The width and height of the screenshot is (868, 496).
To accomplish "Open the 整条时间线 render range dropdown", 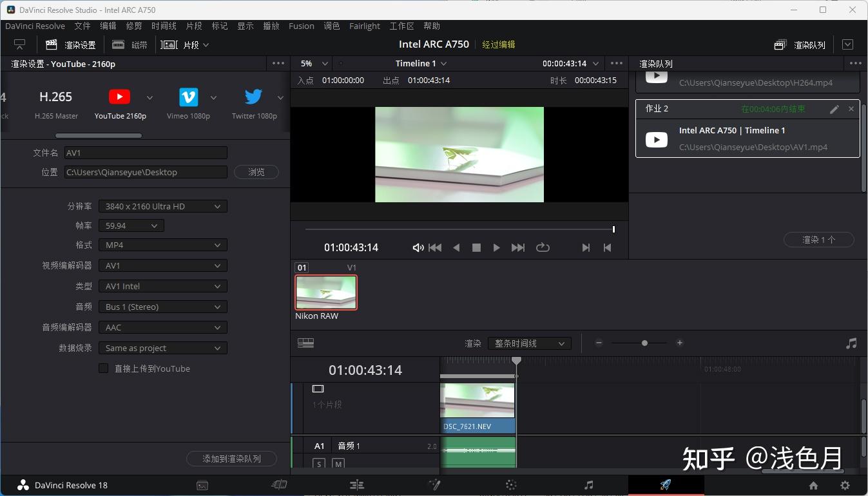I will 528,343.
